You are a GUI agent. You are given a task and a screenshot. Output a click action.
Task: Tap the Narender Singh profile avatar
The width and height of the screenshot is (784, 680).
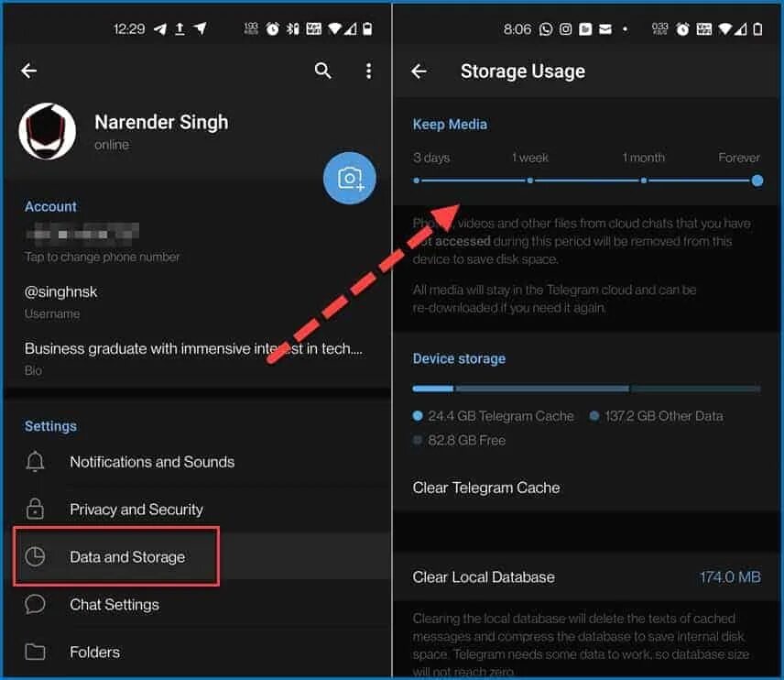pyautogui.click(x=48, y=132)
